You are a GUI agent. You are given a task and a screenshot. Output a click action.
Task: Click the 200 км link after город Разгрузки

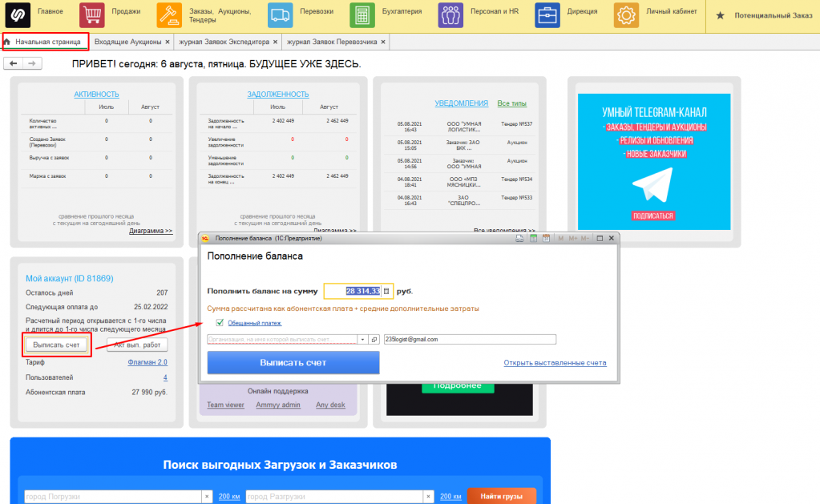coord(450,497)
